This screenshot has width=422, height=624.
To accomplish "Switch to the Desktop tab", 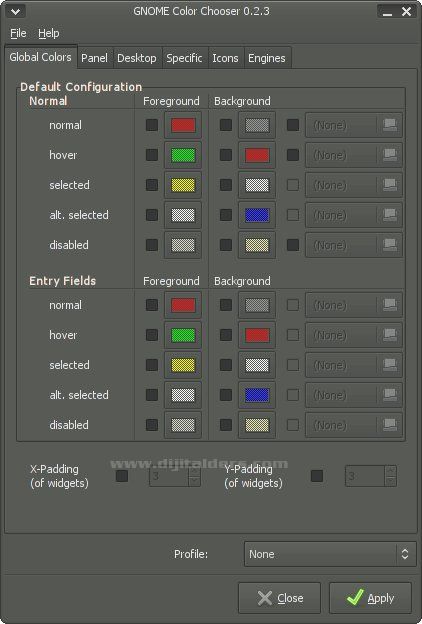I will (x=137, y=58).
